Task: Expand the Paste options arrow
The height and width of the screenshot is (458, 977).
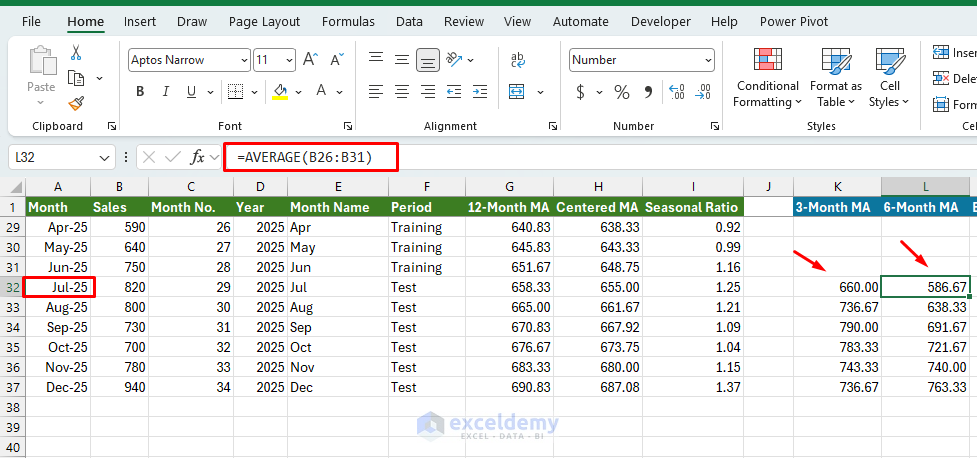Action: (41, 102)
